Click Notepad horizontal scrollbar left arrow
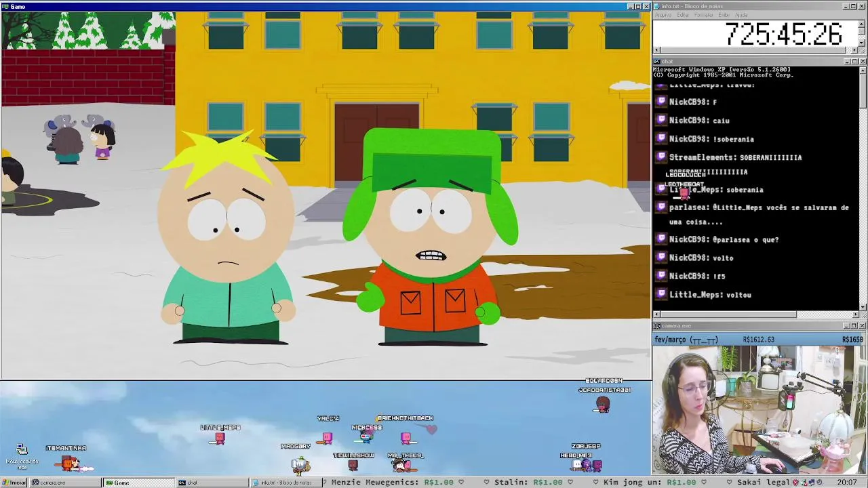 point(656,50)
